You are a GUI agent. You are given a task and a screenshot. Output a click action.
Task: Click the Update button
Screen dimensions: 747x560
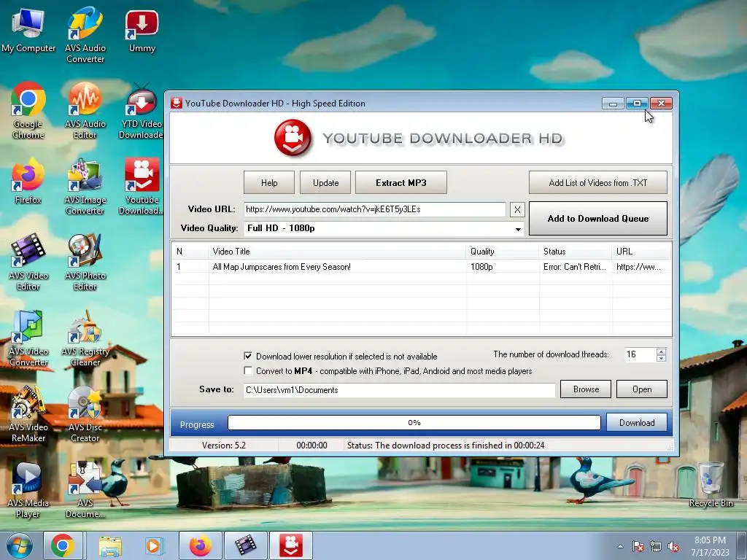(x=325, y=183)
